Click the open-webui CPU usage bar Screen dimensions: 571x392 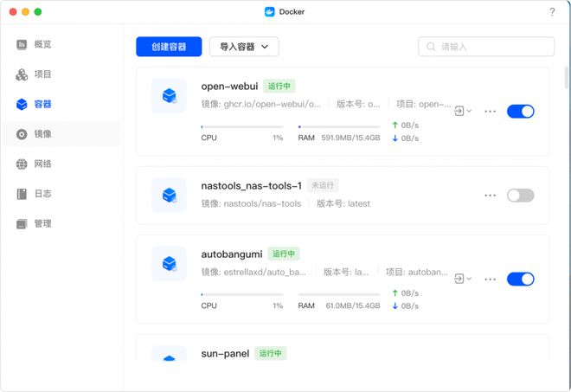coord(241,127)
